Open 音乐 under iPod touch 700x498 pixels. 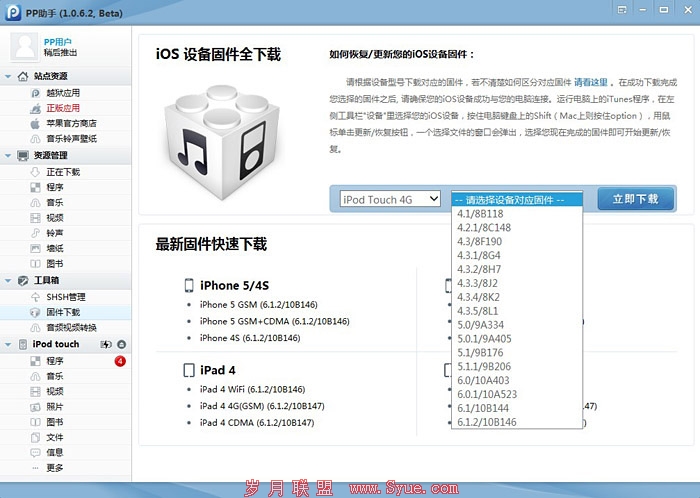coord(54,376)
